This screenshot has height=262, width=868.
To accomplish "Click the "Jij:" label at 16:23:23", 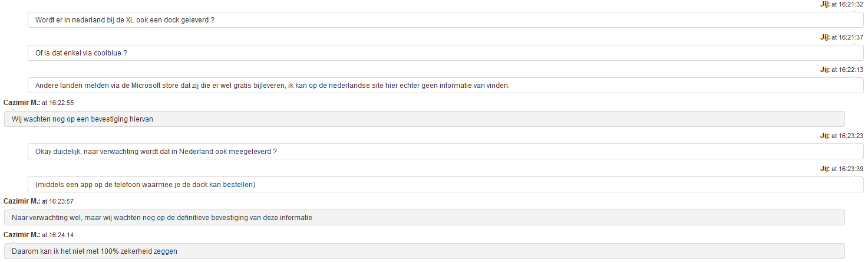I will (x=824, y=136).
